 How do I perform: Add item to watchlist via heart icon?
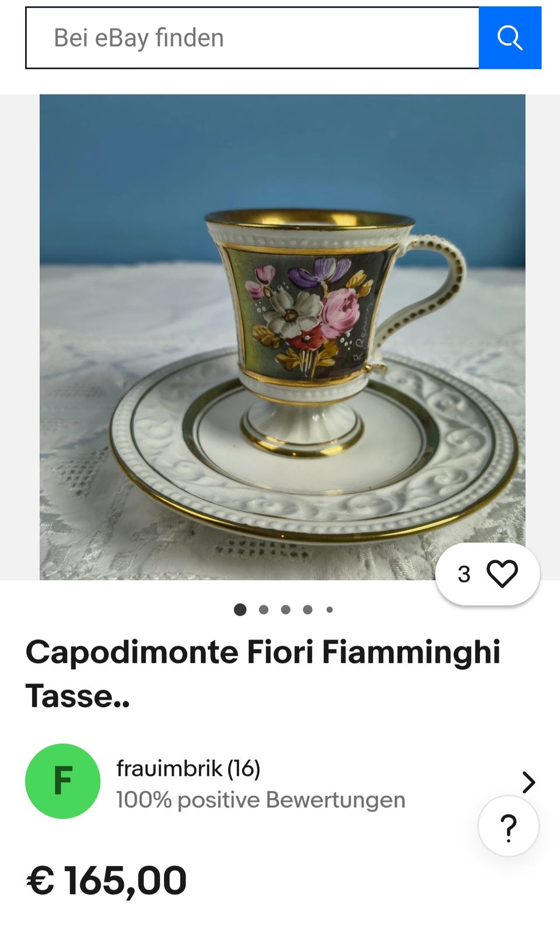point(502,574)
